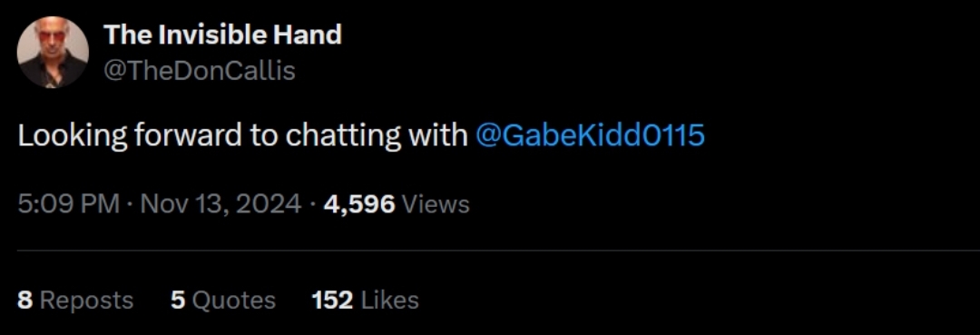Click the quote count number 5

[178, 301]
